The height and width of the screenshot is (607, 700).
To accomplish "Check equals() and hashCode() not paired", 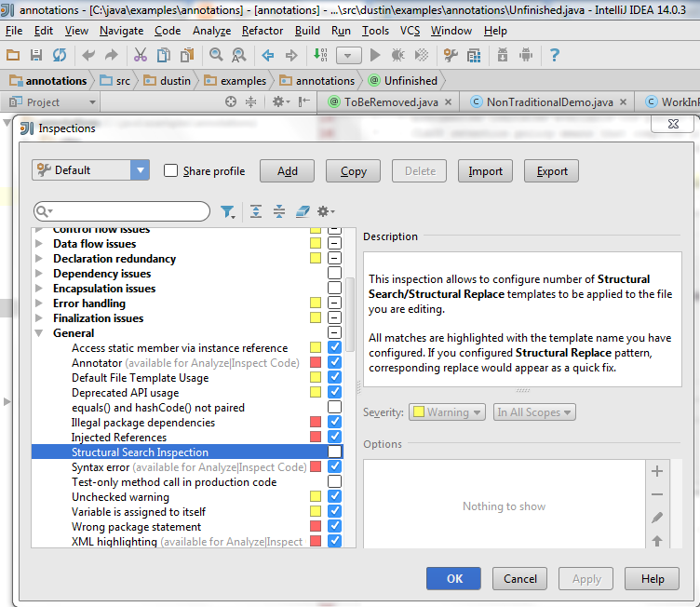I will (334, 407).
